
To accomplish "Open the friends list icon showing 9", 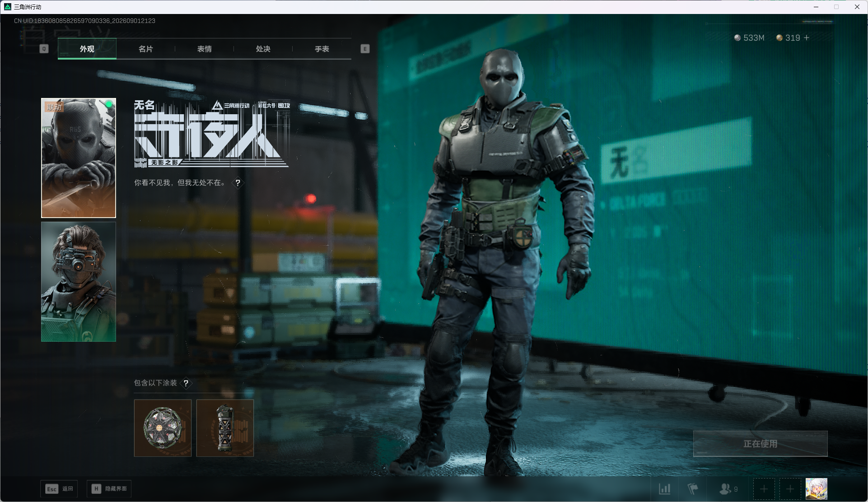I will coord(728,489).
